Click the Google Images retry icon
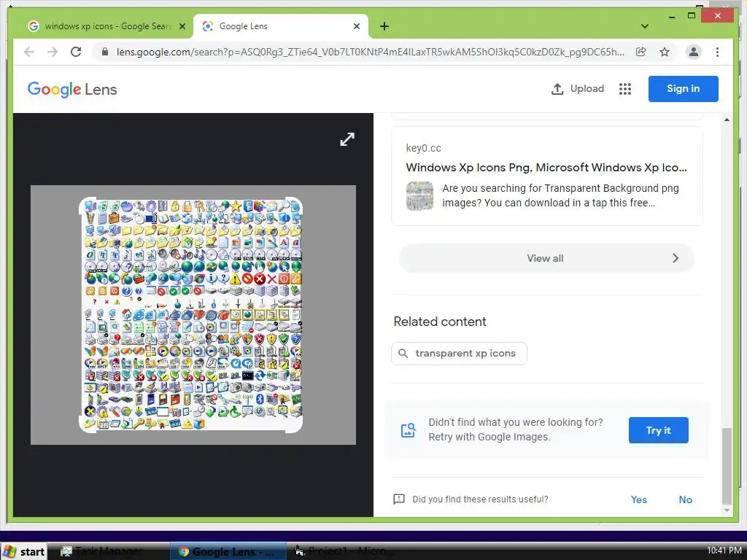Viewport: 747px width, 560px height. tap(409, 430)
